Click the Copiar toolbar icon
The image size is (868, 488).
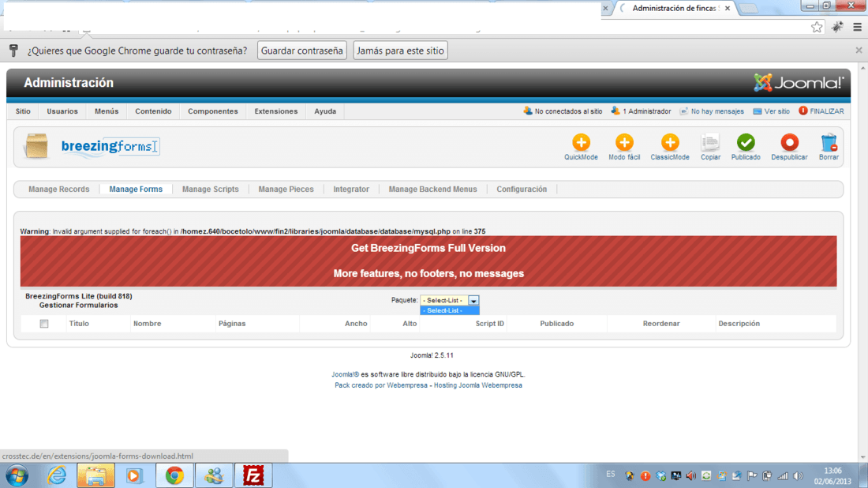710,142
